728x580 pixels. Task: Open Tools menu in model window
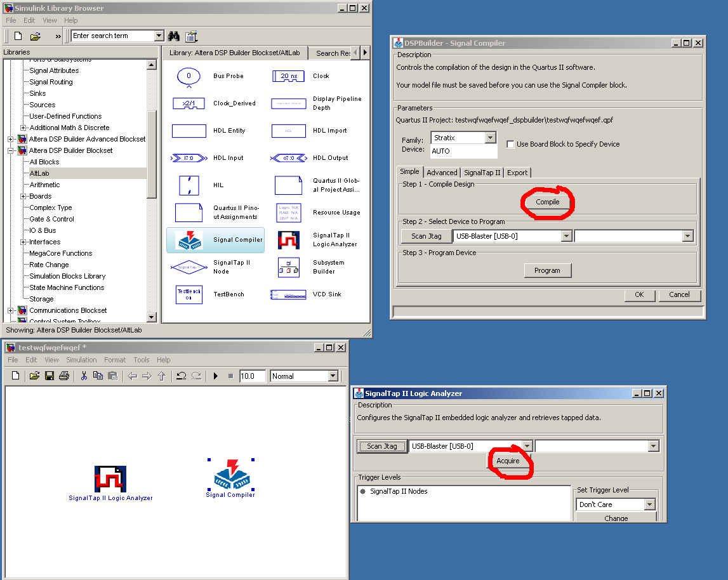point(141,360)
